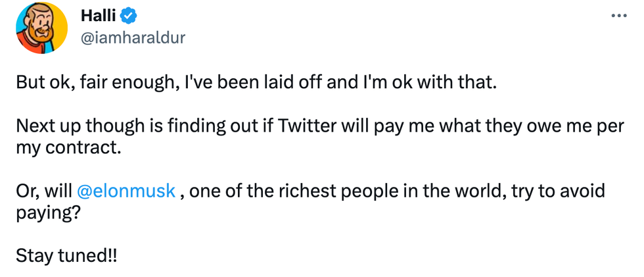Open Halli's cartoon profile avatar

(41, 27)
